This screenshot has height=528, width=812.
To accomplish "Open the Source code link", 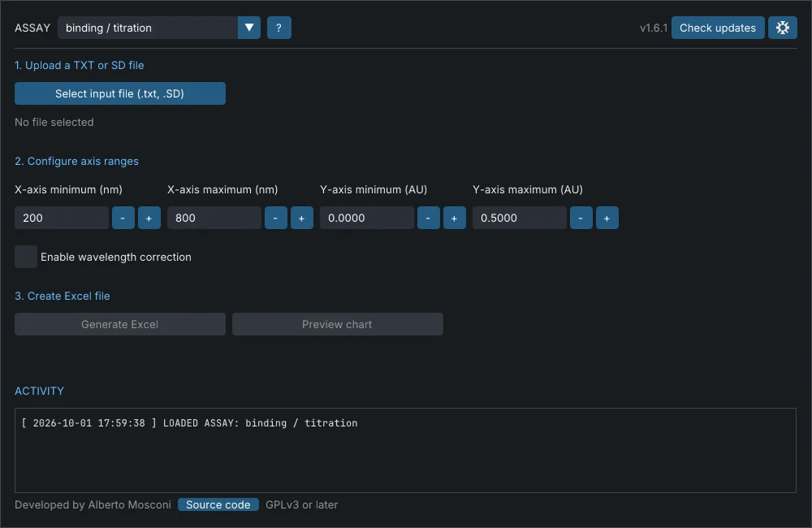I will click(218, 504).
